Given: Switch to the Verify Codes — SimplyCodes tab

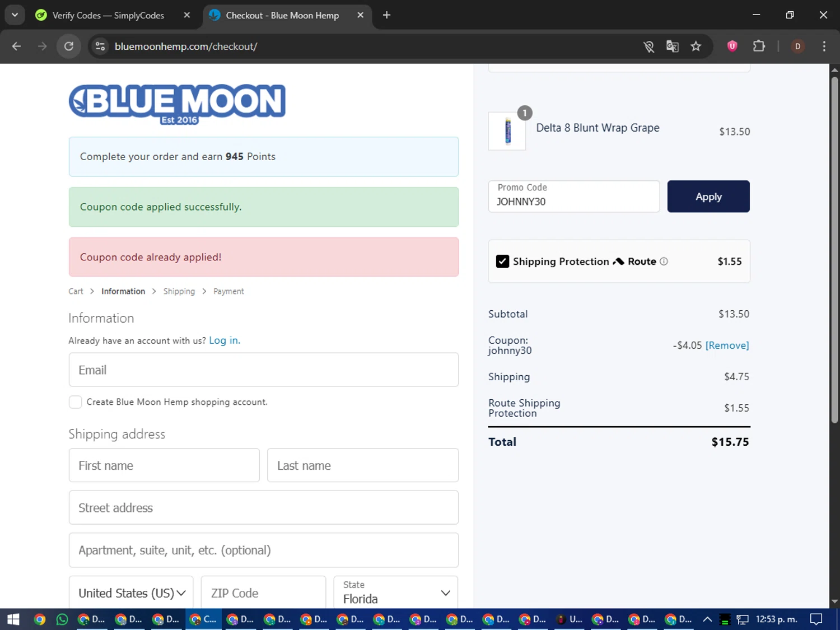Looking at the screenshot, I should click(109, 15).
